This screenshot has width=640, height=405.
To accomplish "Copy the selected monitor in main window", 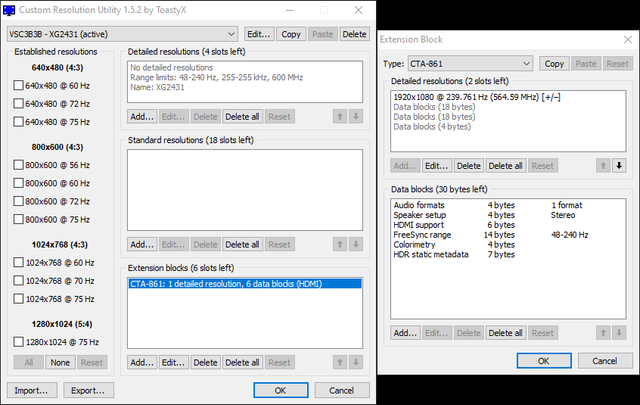I will pos(291,34).
